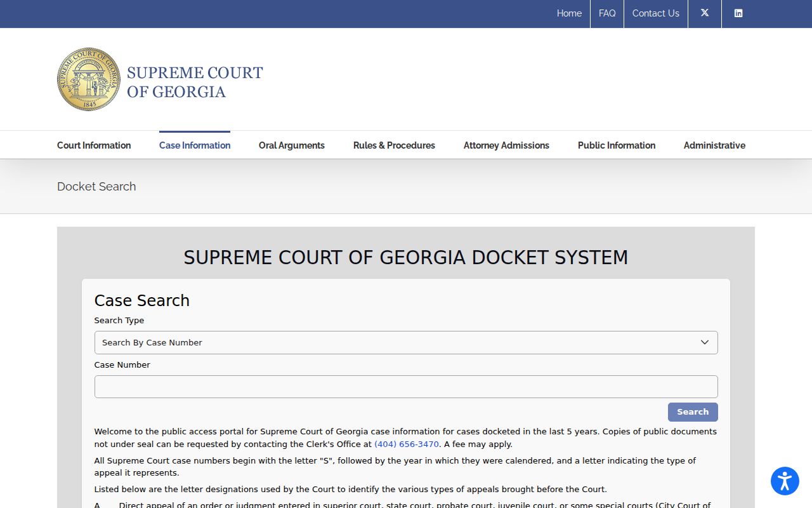Click the Supreme Court of Georgia Docket System heading

click(406, 258)
